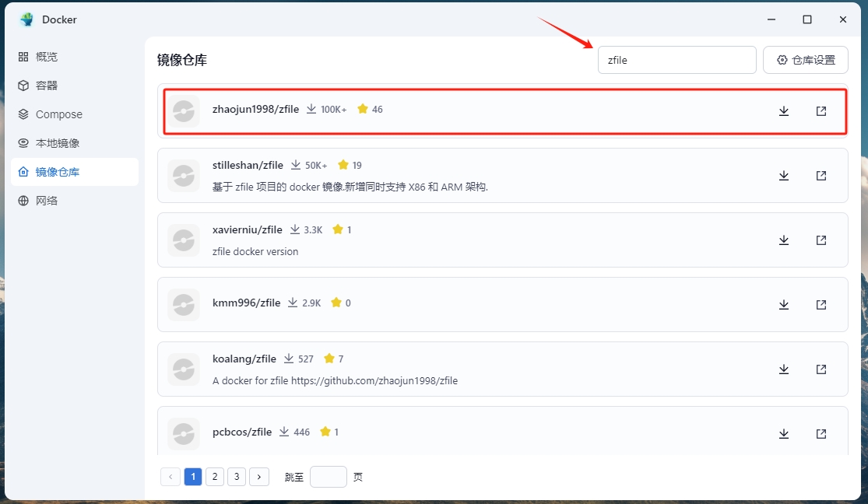Open xavierniu/zfile external link
This screenshot has height=504, width=868.
[821, 240]
